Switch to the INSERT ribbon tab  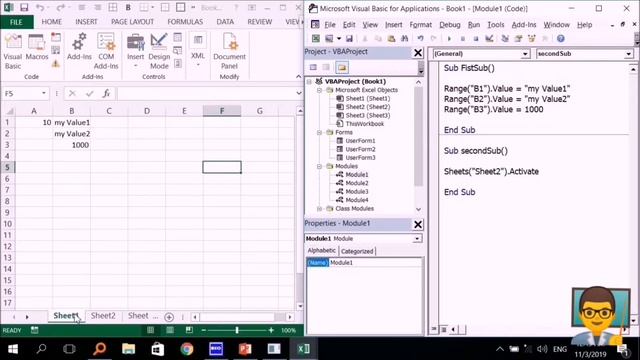coord(86,22)
